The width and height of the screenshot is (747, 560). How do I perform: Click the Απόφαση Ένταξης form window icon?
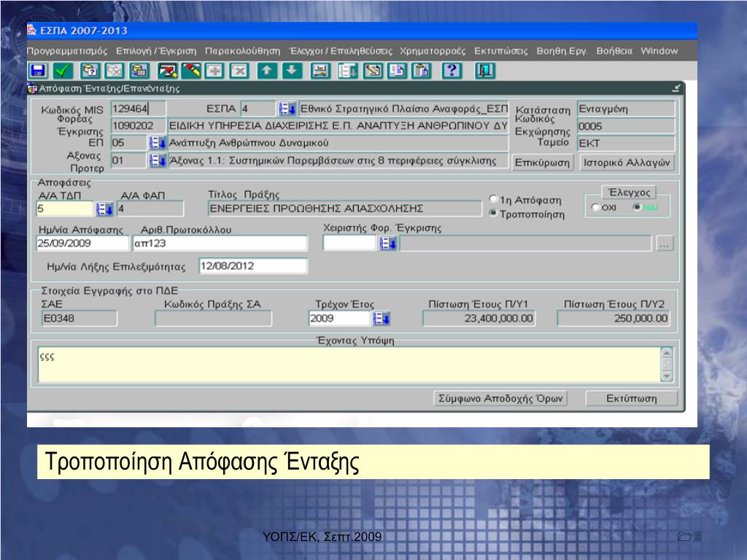[x=32, y=88]
